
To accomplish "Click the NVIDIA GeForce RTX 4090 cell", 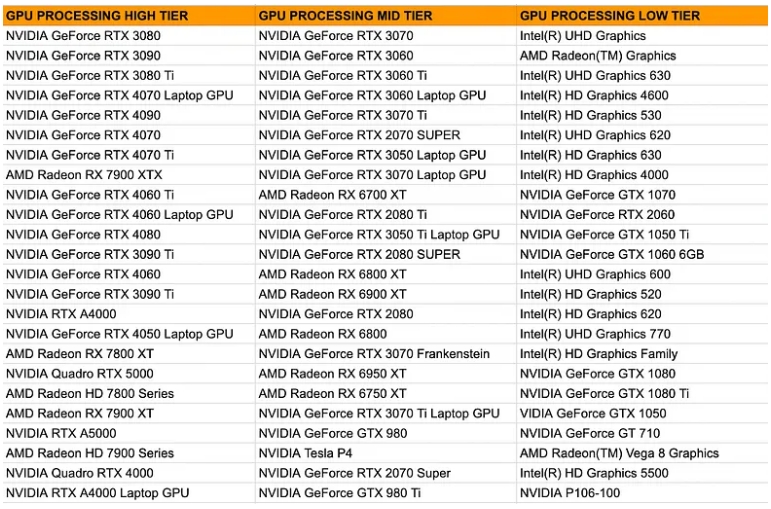I will [x=129, y=115].
